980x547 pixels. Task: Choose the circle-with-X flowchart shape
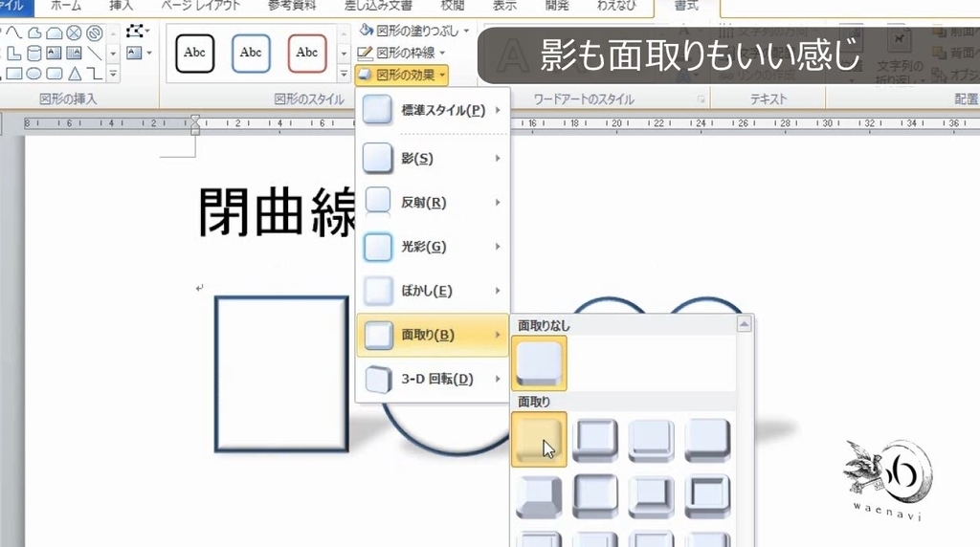(75, 33)
